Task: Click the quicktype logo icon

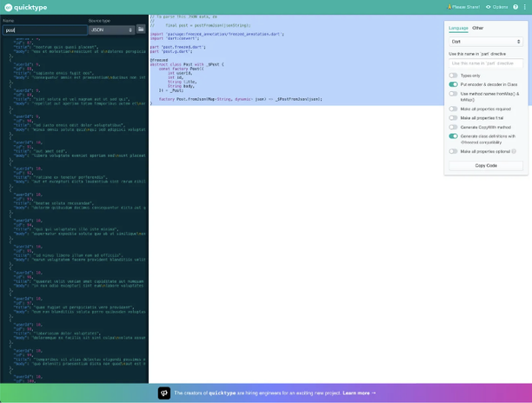Action: click(x=8, y=7)
